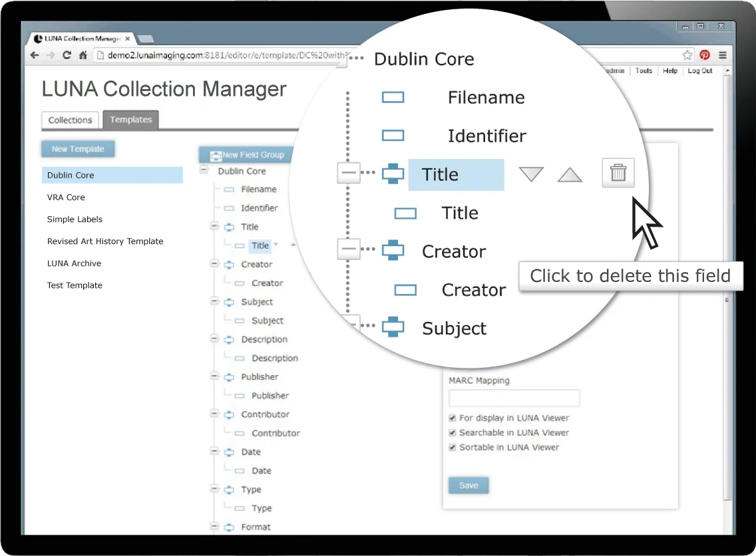Collapse the Contributor field group
Viewport: 756px width, 556px height.
tap(214, 414)
